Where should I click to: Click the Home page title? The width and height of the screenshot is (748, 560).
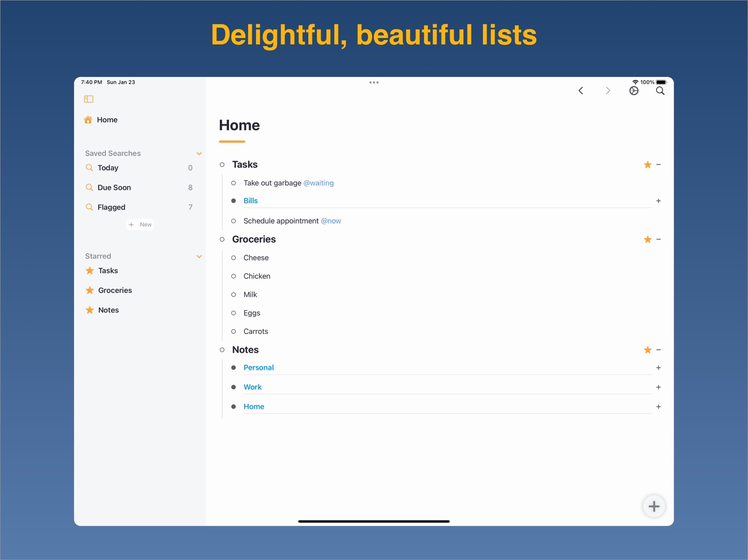point(239,125)
